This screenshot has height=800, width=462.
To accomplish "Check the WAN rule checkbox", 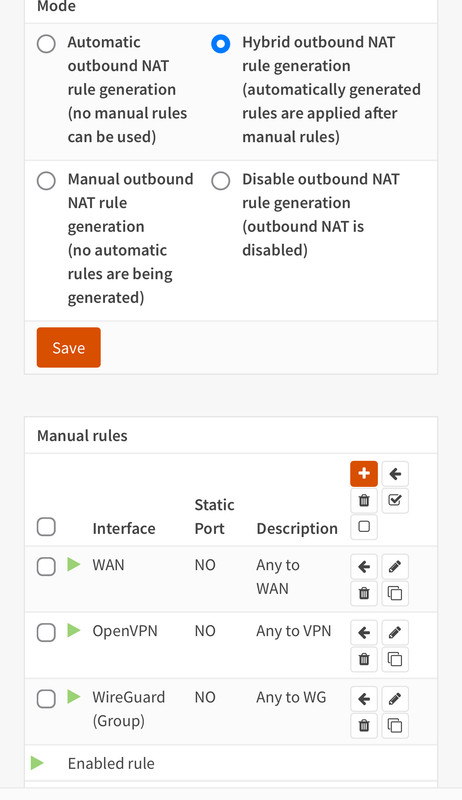I will click(46, 566).
